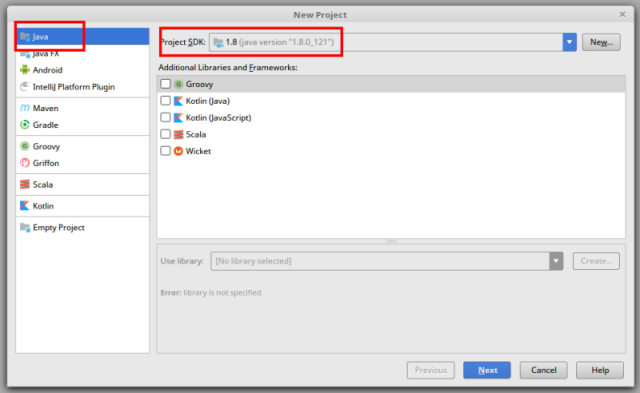Select Griffon project type
Screen dimensions: 640x393
82,163
